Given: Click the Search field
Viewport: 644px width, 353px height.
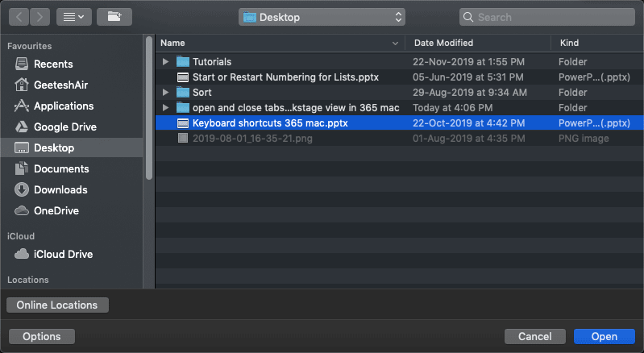Looking at the screenshot, I should (x=548, y=16).
